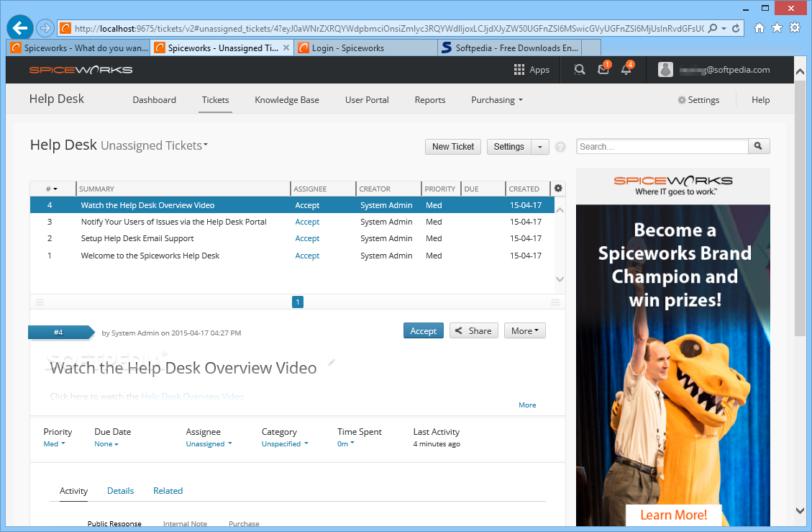Screen dimensions: 812x532
Task: Open the More actions dropdown button
Action: (x=524, y=331)
